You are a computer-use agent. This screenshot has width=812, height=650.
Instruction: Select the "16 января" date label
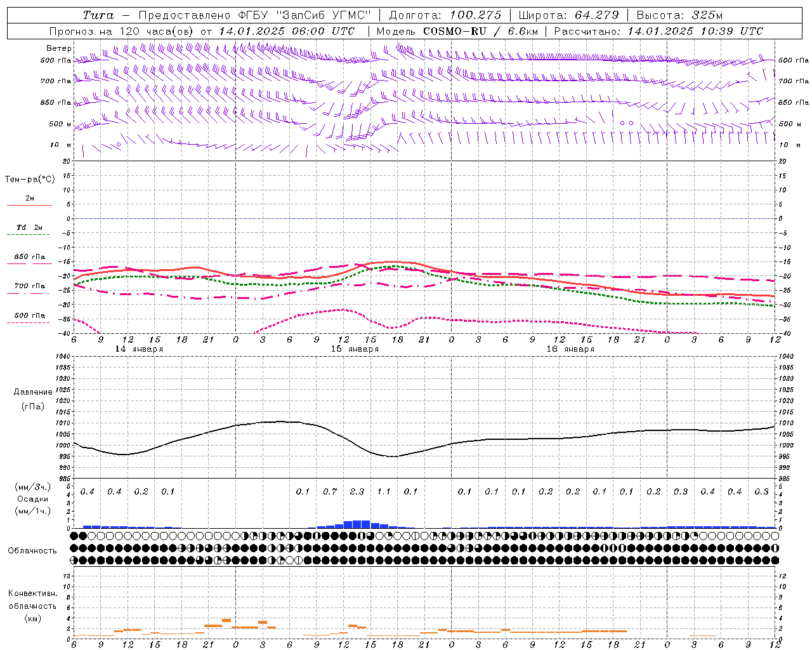(570, 349)
